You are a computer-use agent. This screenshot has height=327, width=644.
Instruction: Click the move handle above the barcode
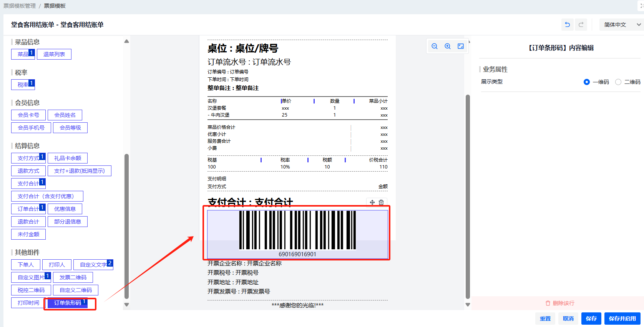[372, 202]
